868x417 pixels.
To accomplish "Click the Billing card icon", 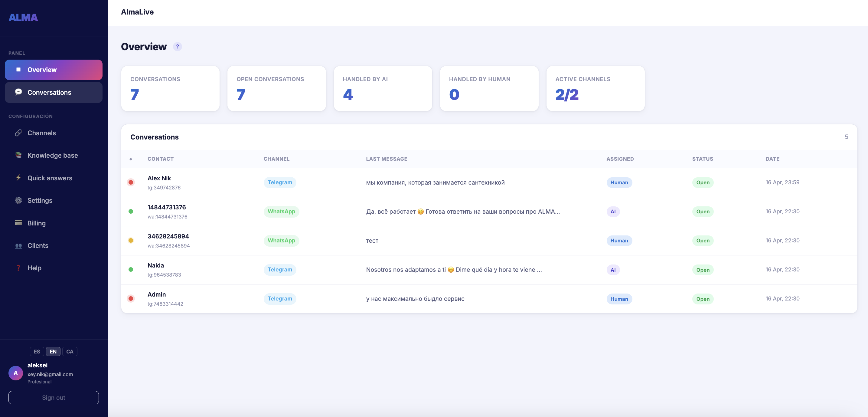I will click(18, 223).
